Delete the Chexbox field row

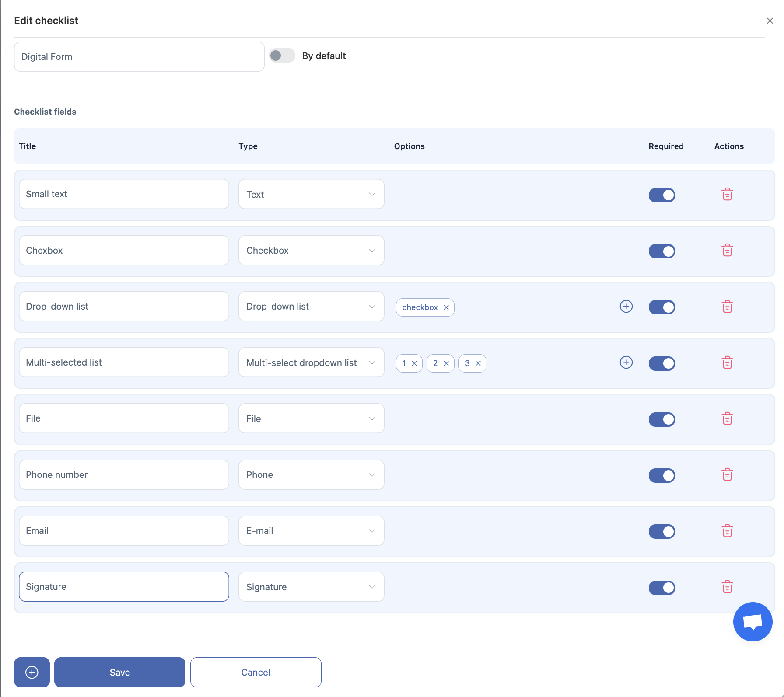(727, 251)
